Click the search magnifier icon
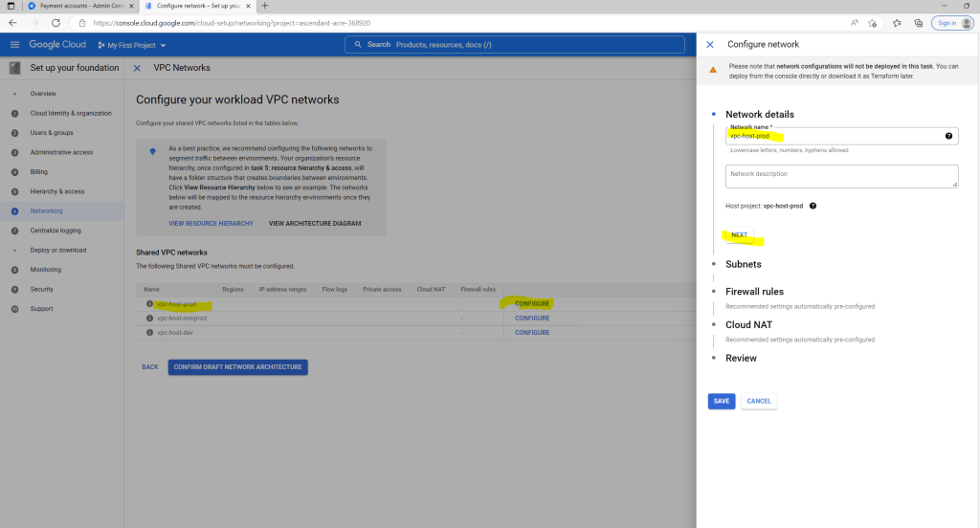 tap(358, 44)
